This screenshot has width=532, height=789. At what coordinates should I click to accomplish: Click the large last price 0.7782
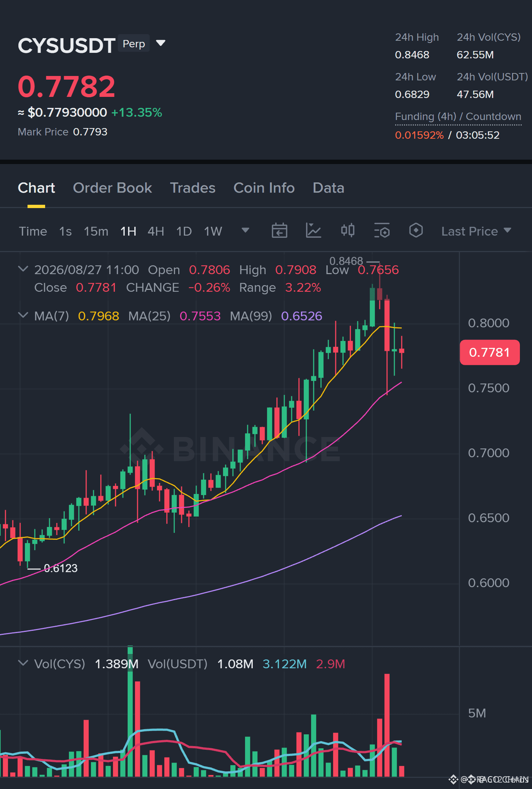pyautogui.click(x=66, y=87)
